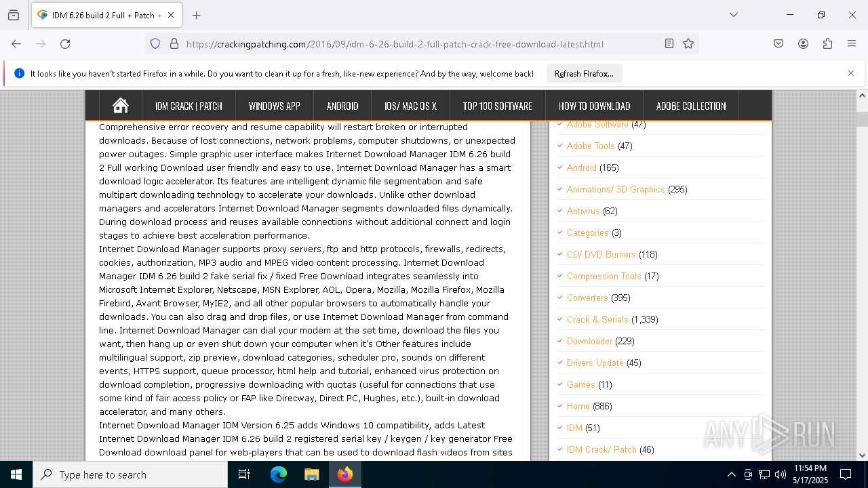The width and height of the screenshot is (868, 488).
Task: Open the network tray icon
Action: [764, 474]
